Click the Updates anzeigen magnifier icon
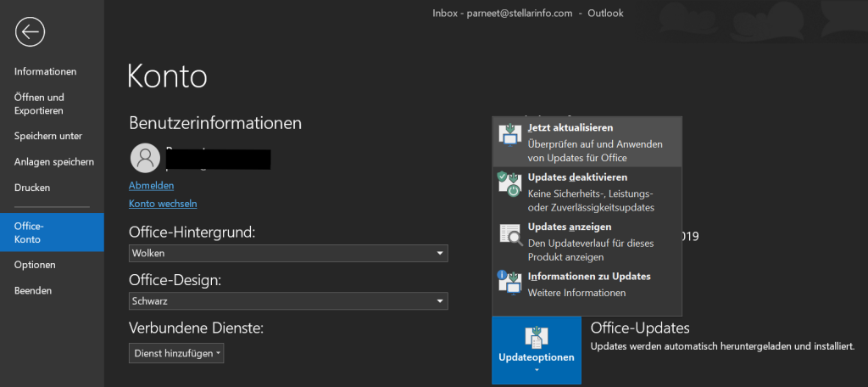This screenshot has width=868, height=387. [x=509, y=234]
